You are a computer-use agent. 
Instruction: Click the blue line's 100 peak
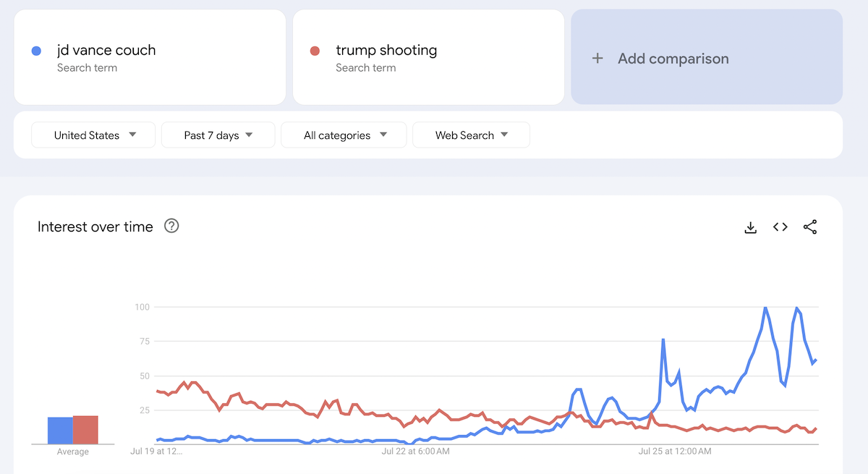(765, 308)
